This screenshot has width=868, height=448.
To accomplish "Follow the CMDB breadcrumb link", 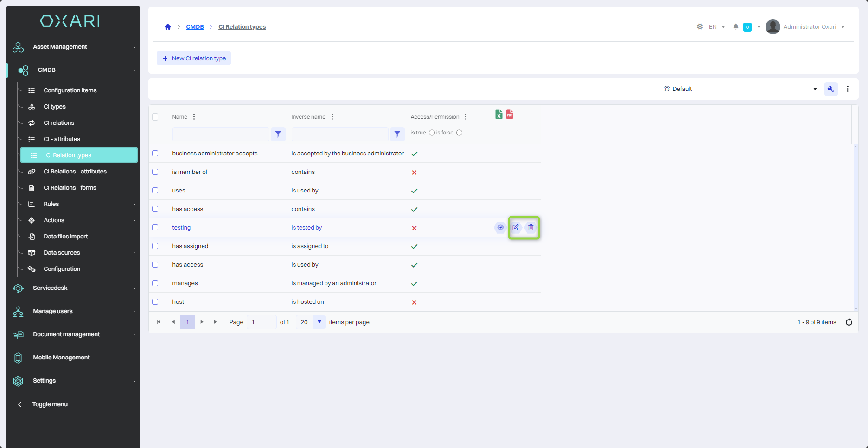I will coord(195,27).
